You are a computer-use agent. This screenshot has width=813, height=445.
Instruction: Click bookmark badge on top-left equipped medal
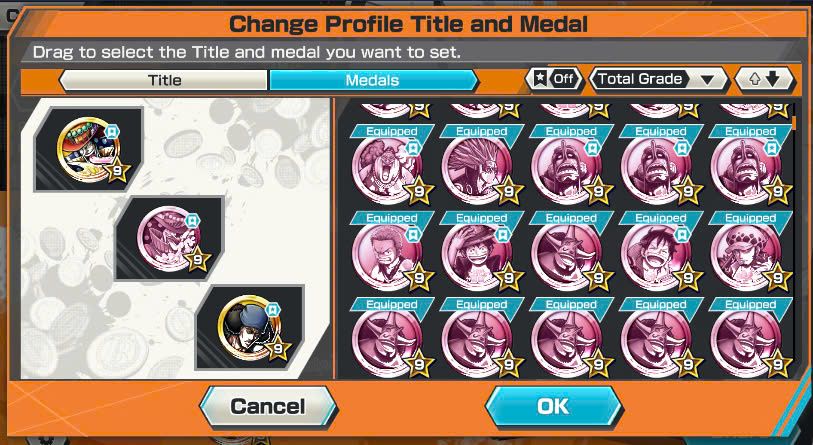pos(111,131)
